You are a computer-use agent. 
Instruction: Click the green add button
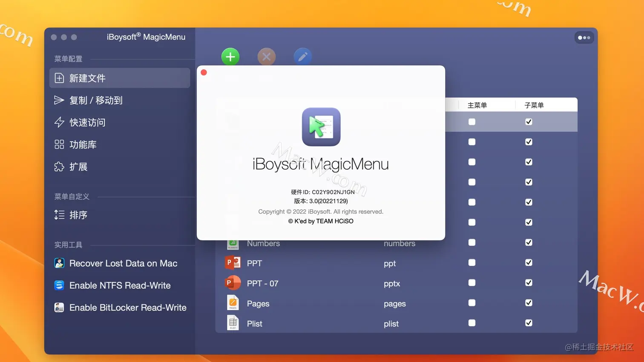(230, 57)
